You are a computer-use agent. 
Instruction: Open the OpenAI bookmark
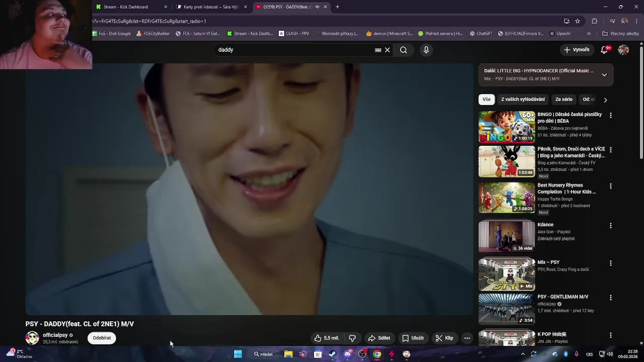(x=560, y=34)
